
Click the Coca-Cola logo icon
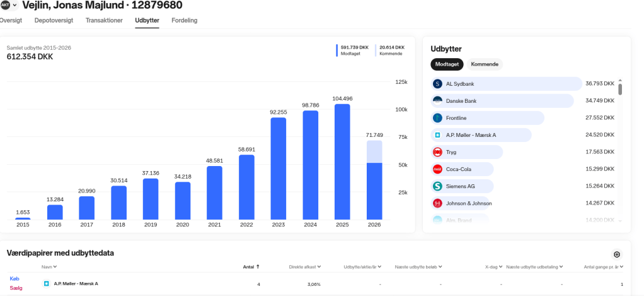437,169
